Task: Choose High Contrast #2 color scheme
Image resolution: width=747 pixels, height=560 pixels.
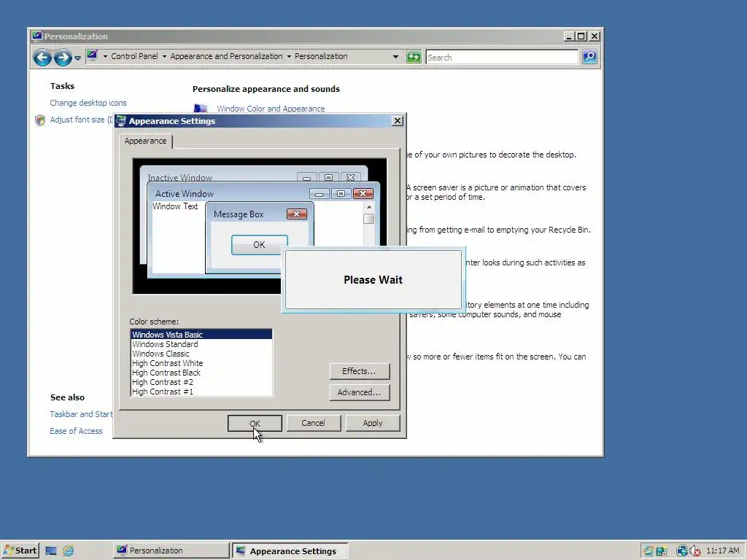Action: (x=201, y=382)
